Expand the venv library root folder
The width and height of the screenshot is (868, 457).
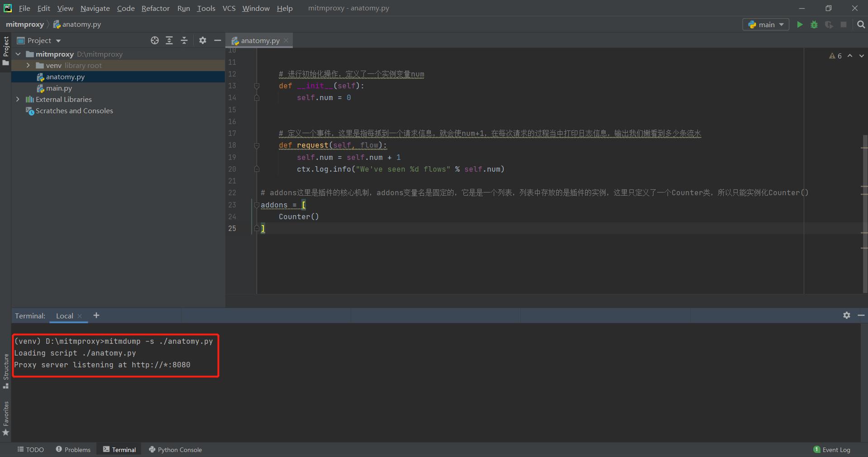coord(28,65)
